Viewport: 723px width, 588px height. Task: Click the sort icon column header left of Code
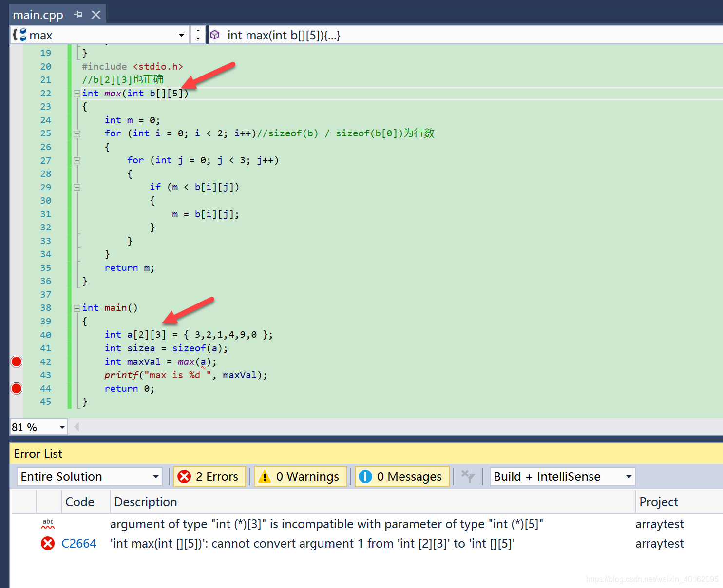[48, 502]
